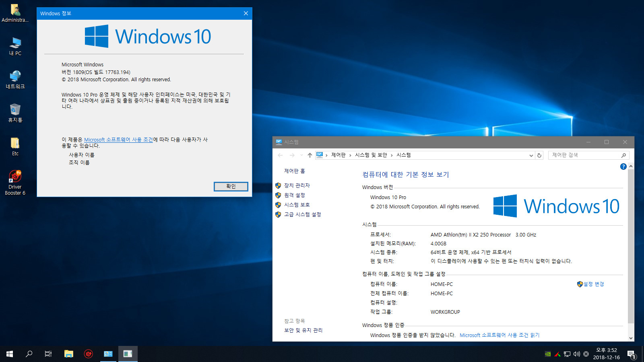
Task: Refresh the 시스템 control panel address bar
Action: tap(539, 155)
